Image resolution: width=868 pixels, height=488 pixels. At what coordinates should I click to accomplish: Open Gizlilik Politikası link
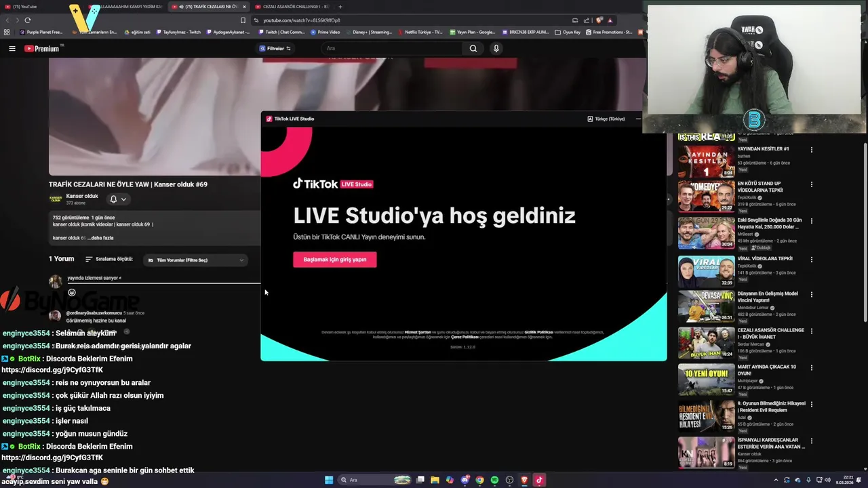click(539, 332)
